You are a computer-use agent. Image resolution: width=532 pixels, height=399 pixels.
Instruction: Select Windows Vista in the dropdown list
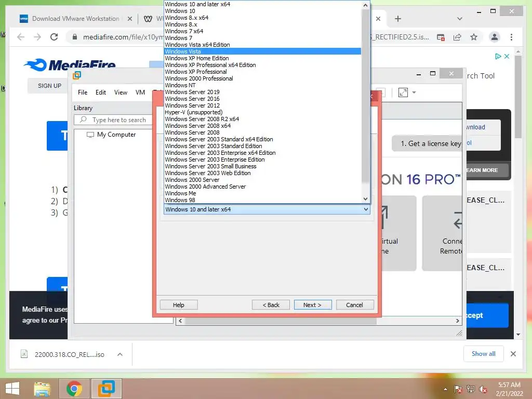tap(262, 51)
